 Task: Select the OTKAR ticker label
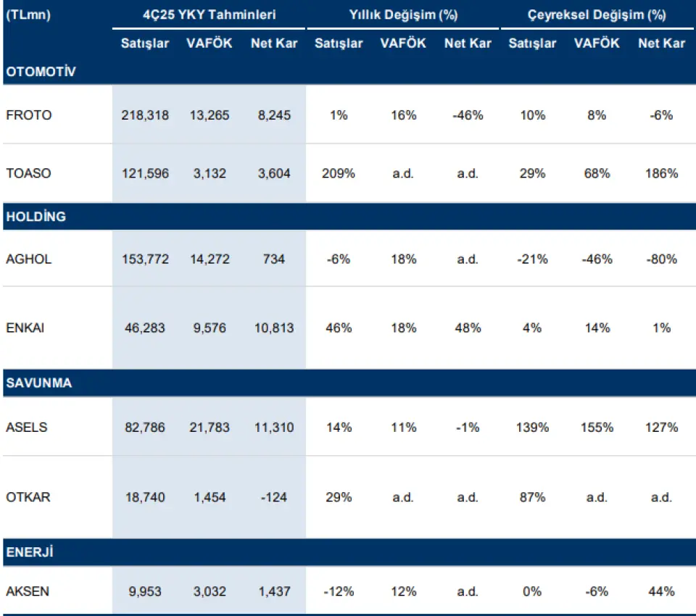(28, 497)
